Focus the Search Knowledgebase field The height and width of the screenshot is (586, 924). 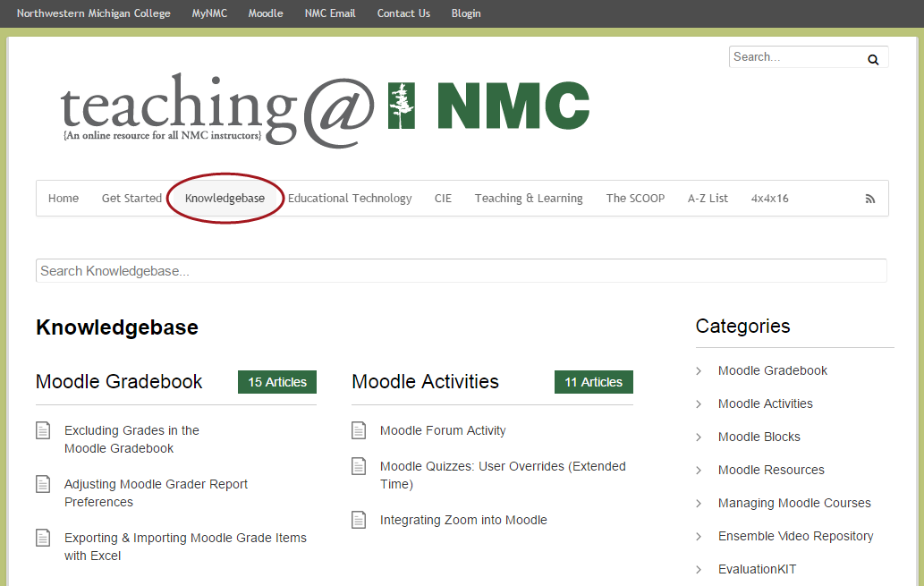coord(461,270)
